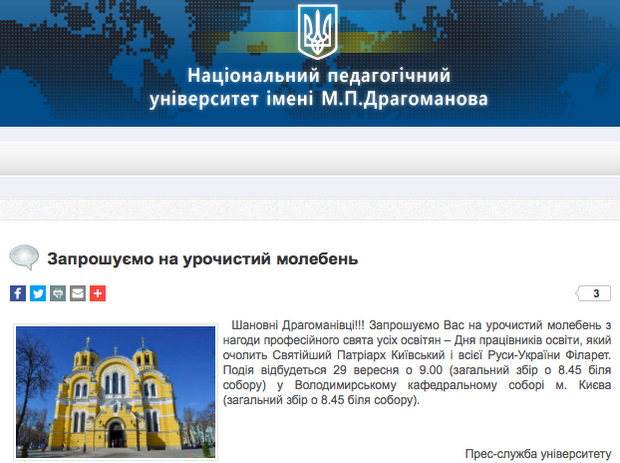Click the speech bubble icon beside the headline
The image size is (620, 463).
[24, 258]
